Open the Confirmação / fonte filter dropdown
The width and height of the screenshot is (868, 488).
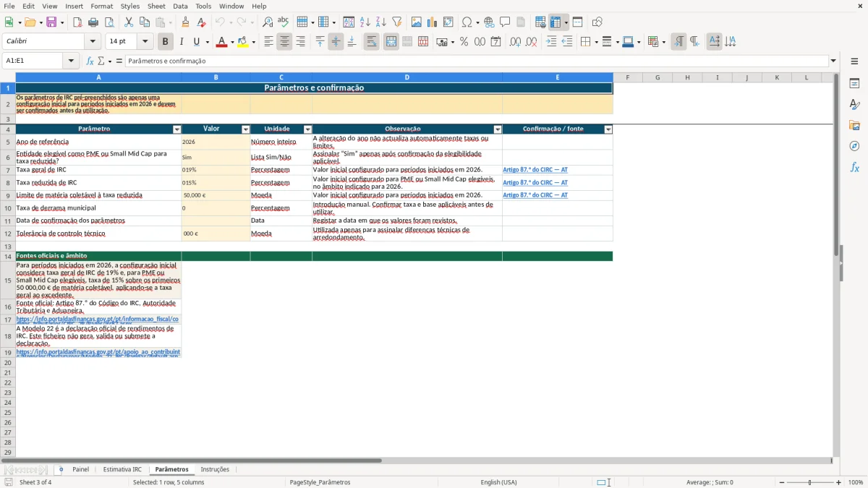pyautogui.click(x=608, y=129)
